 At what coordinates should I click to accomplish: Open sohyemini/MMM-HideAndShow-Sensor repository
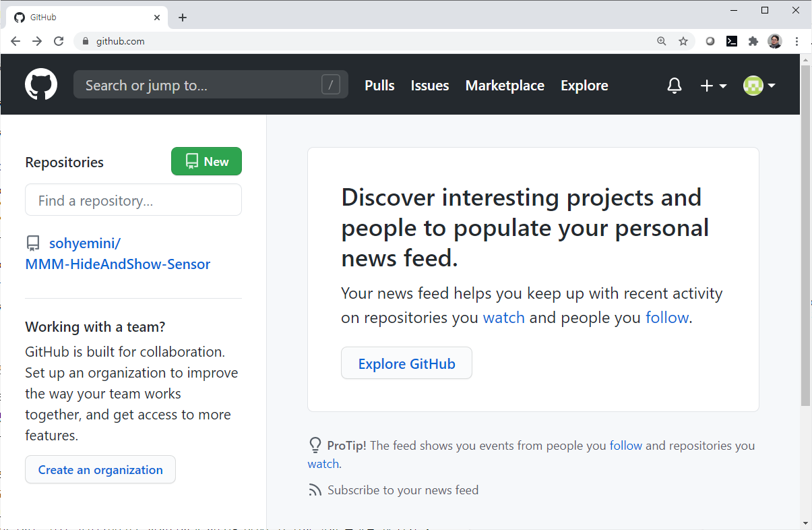pos(118,254)
